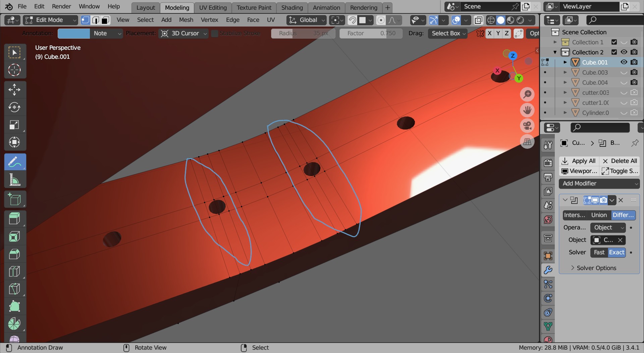
Task: Open the Global transform orientation dropdown
Action: click(x=307, y=20)
